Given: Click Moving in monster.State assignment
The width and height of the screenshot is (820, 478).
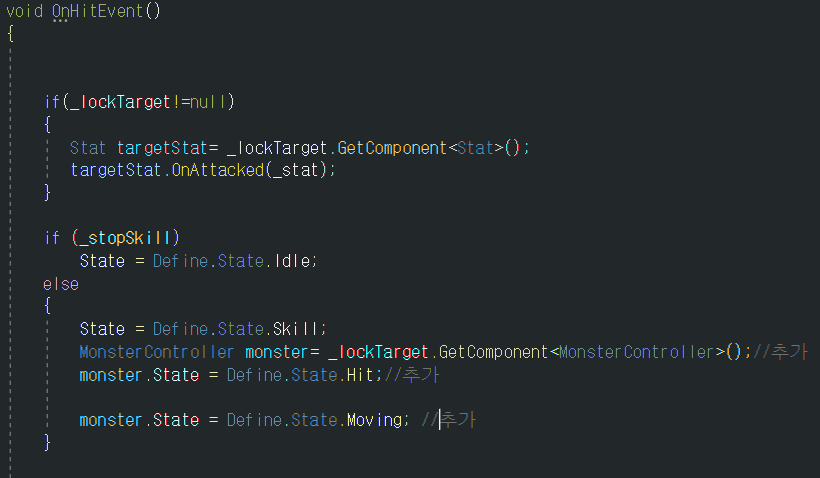Looking at the screenshot, I should click(x=374, y=420).
